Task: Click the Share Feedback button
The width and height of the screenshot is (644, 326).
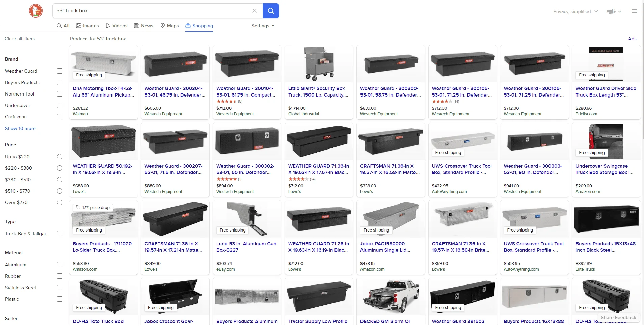Action: point(618,317)
